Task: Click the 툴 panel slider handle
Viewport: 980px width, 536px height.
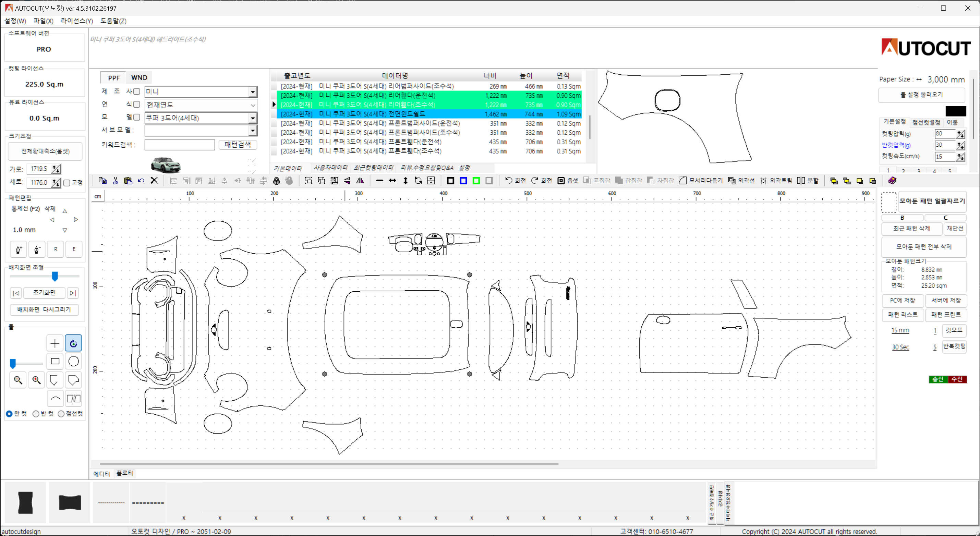Action: pyautogui.click(x=13, y=364)
